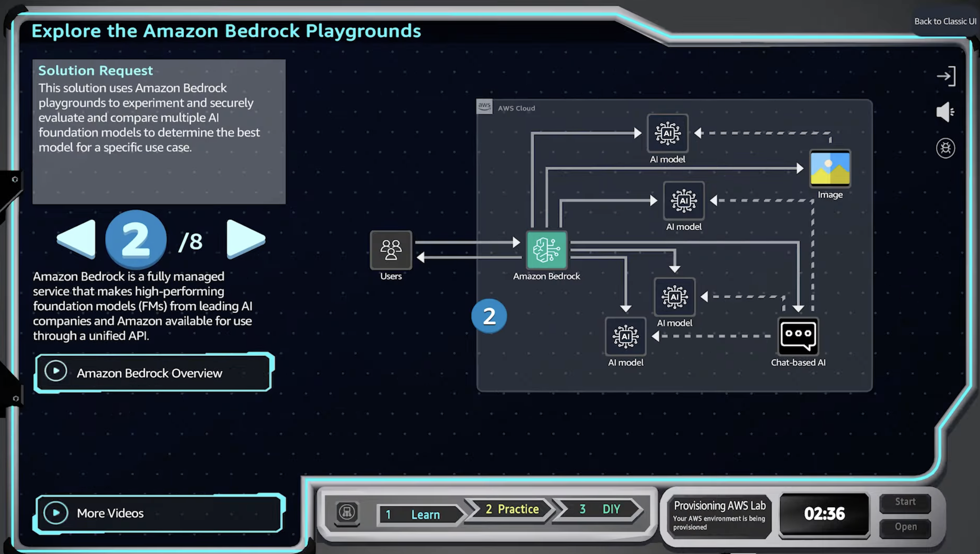Image resolution: width=980 pixels, height=554 pixels.
Task: Click the AWS Cloud label
Action: coord(517,108)
